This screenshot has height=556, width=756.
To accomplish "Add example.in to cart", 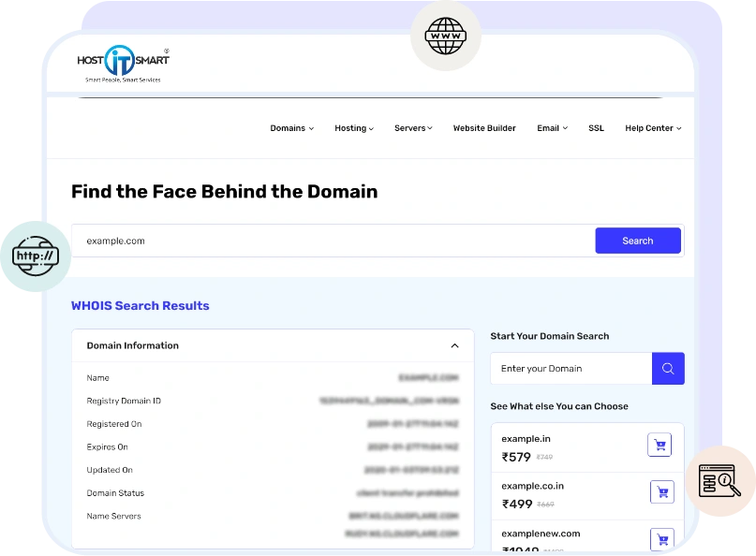I will (x=660, y=446).
